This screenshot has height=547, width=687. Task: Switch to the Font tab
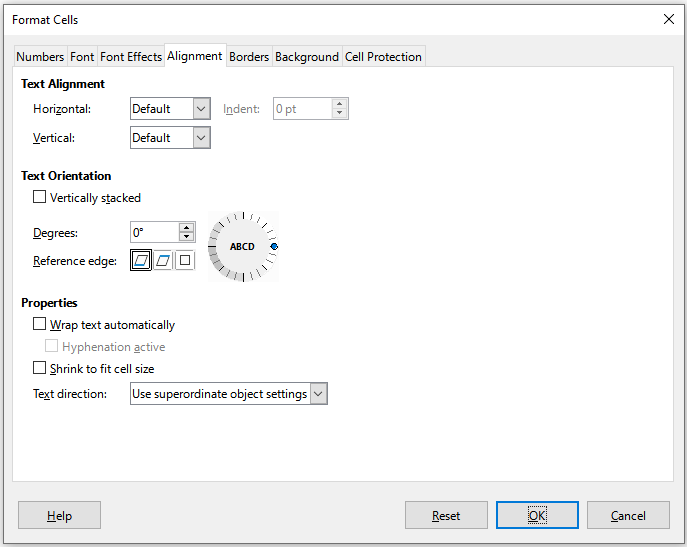point(82,57)
